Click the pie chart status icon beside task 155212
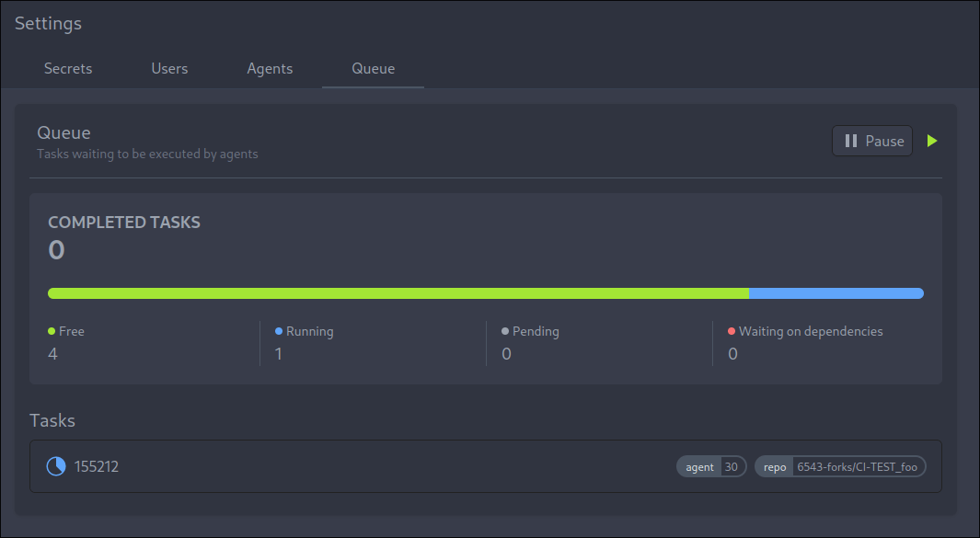Viewport: 980px width, 538px height. [x=56, y=466]
